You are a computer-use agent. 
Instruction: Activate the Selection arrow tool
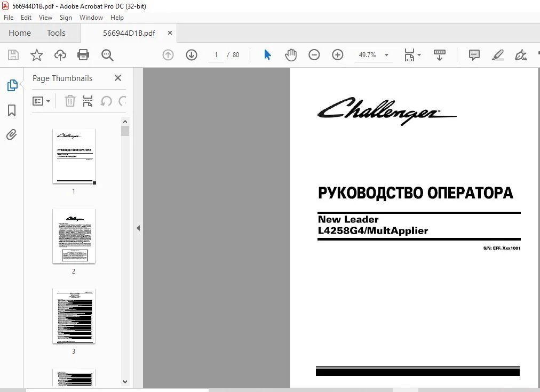[x=267, y=55]
